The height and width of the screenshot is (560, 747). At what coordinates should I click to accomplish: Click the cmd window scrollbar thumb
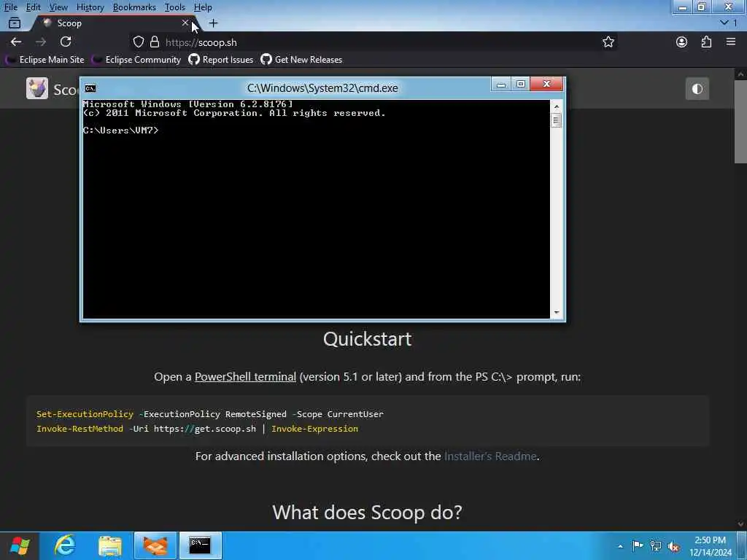click(x=556, y=120)
